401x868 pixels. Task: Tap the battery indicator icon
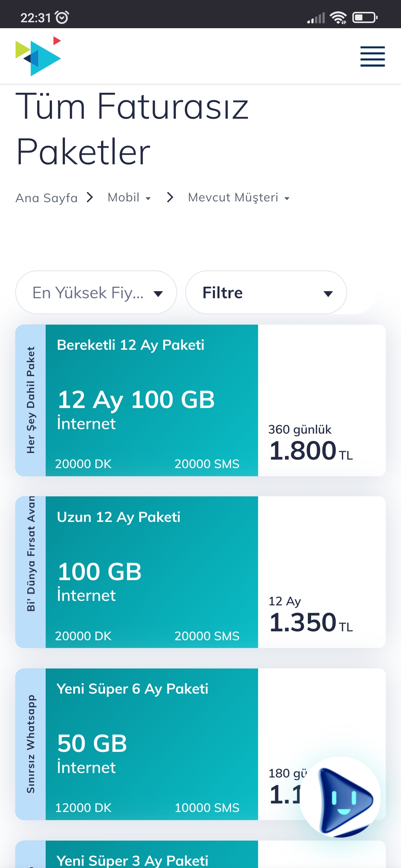[x=365, y=17]
